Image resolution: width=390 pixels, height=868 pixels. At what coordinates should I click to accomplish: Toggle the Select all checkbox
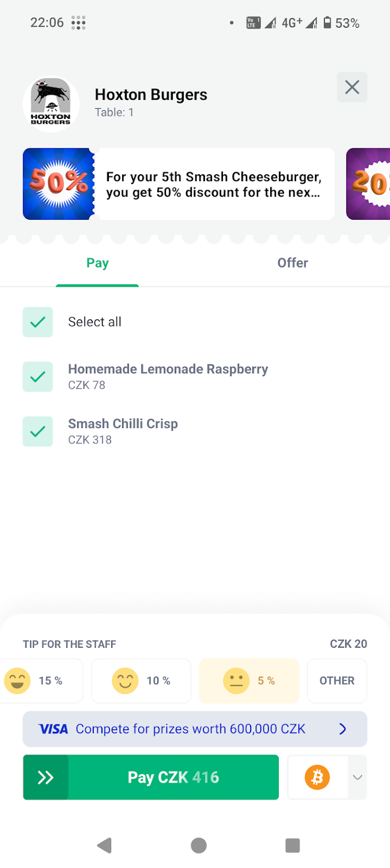tap(38, 322)
